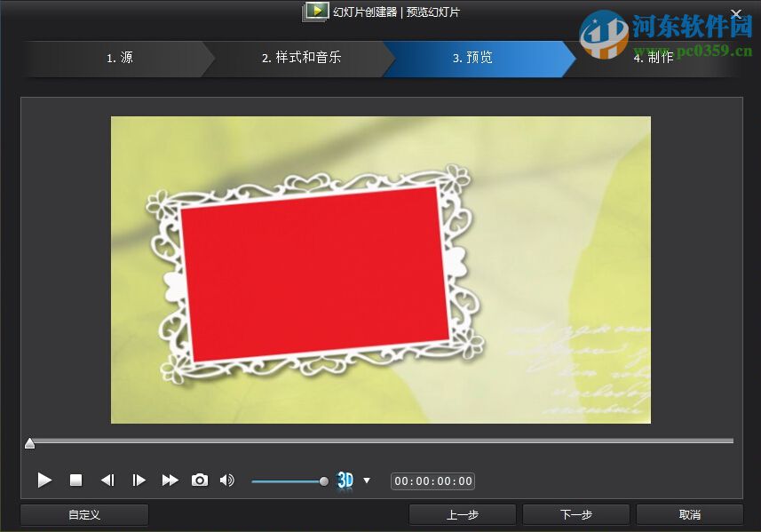This screenshot has height=532, width=761.
Task: Switch to the 1. 源 tab
Action: pos(118,58)
